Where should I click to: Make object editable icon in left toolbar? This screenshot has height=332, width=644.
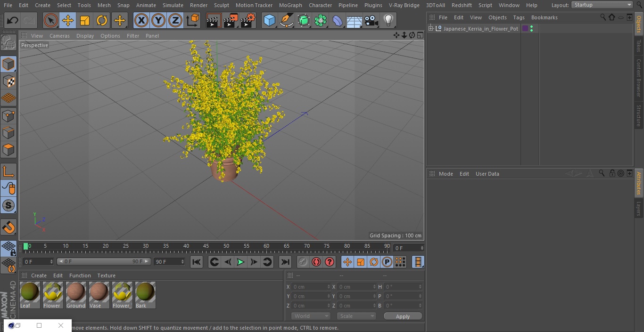(x=8, y=43)
